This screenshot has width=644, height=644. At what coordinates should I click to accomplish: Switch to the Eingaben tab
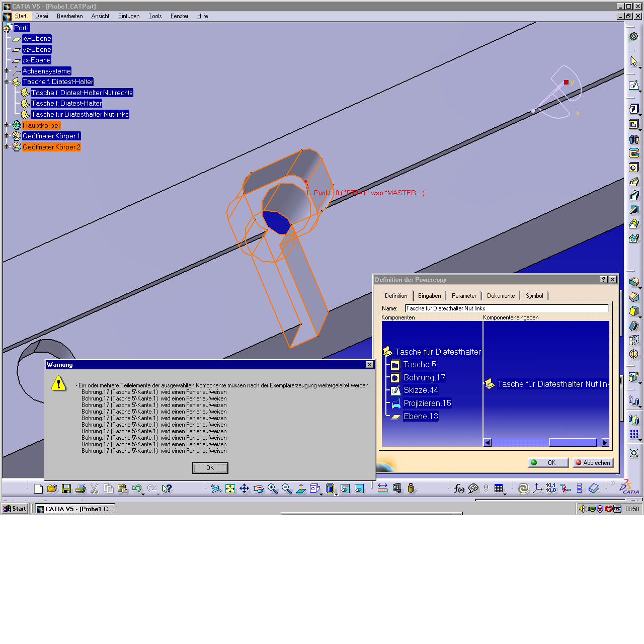tap(429, 296)
